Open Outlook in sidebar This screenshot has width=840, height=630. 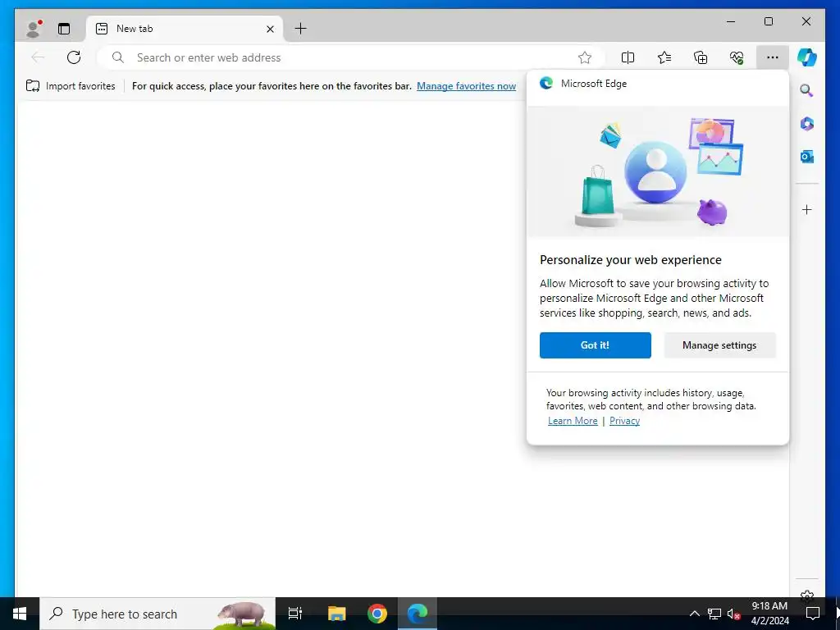[x=807, y=157]
